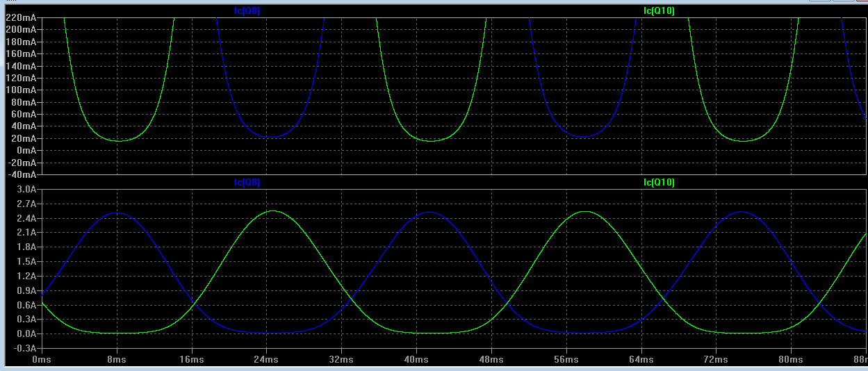Click the 64ms time axis label

[x=641, y=359]
